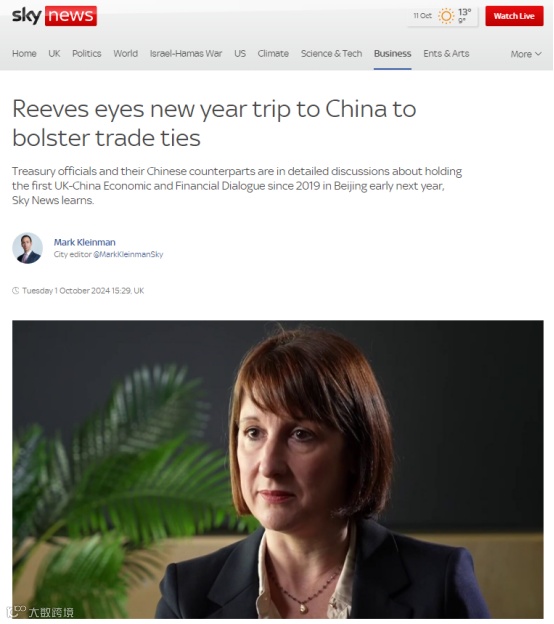Select the Business tab

point(392,53)
